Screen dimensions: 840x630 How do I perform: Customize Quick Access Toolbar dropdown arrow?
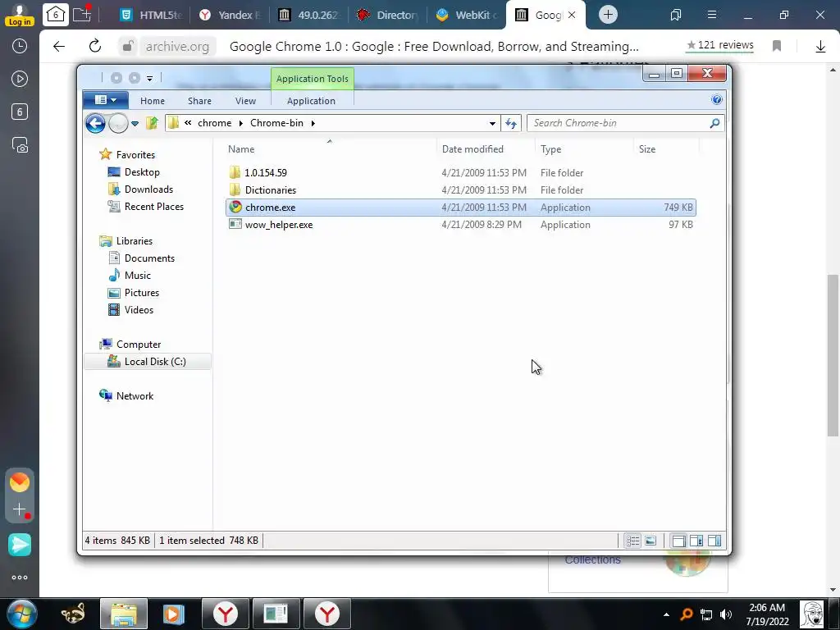(149, 78)
